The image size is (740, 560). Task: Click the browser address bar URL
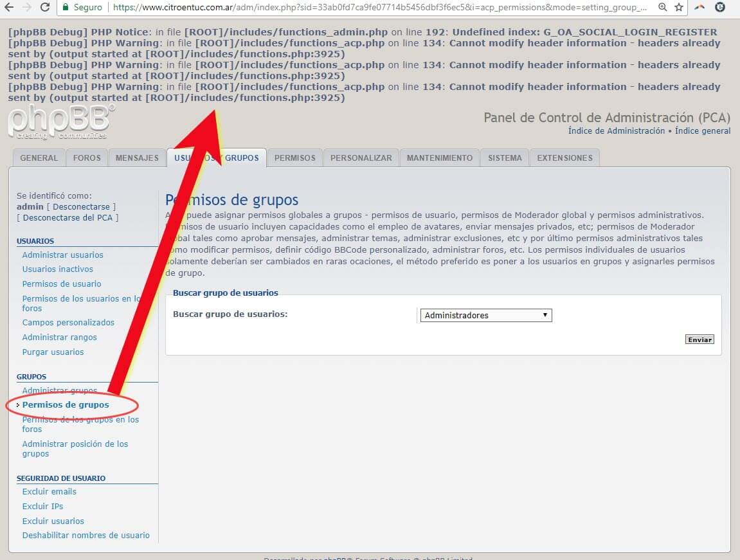(x=379, y=7)
